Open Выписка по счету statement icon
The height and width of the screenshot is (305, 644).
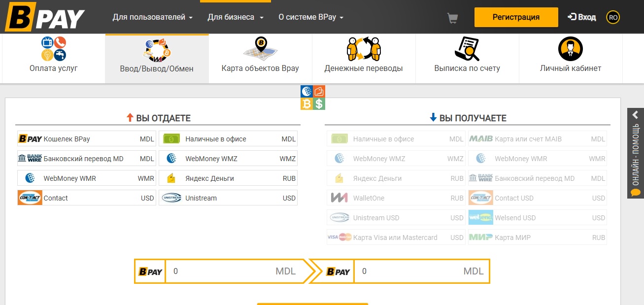(467, 49)
